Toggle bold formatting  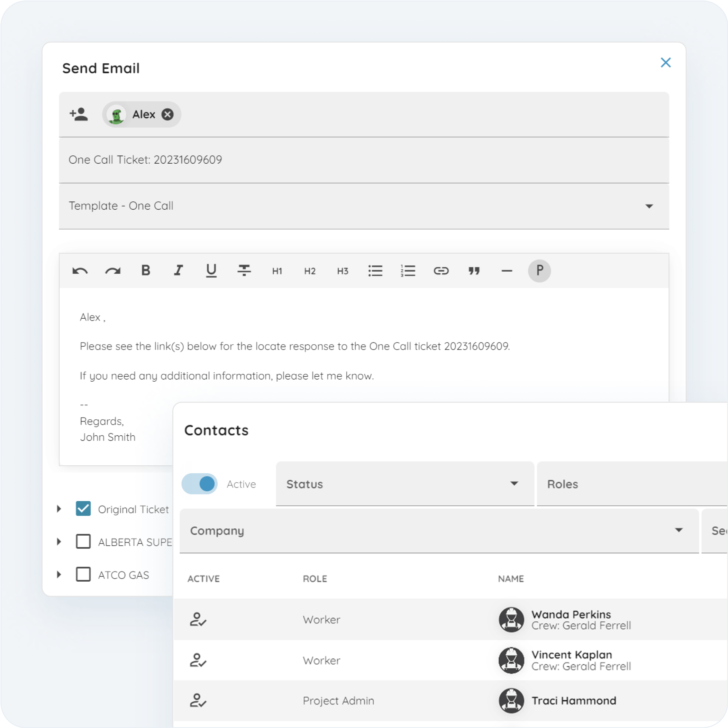point(145,271)
